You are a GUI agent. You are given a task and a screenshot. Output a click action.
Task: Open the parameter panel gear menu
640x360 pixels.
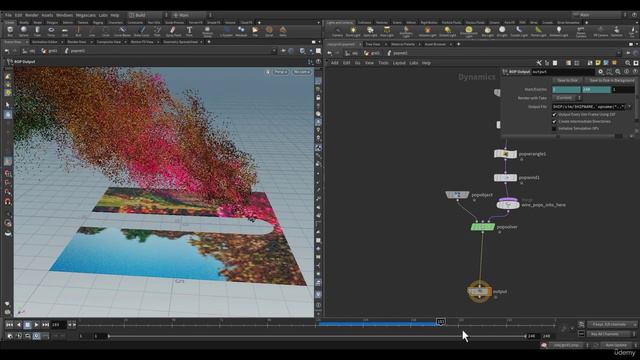[x=600, y=72]
